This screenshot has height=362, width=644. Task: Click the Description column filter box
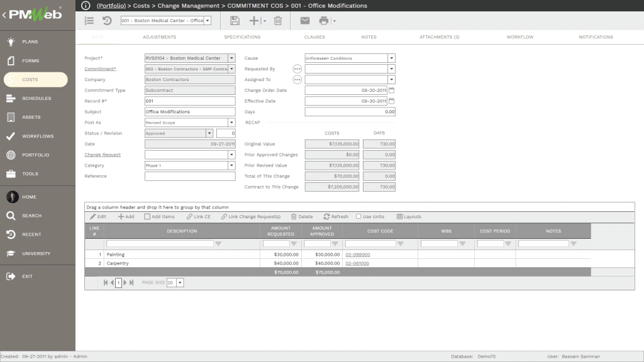click(x=160, y=243)
